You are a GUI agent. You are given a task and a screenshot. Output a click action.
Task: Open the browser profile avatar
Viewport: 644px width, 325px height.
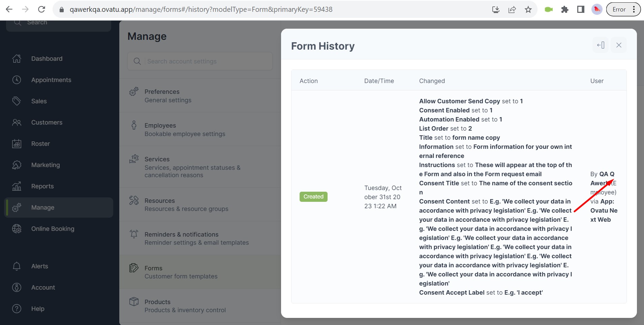coord(597,9)
